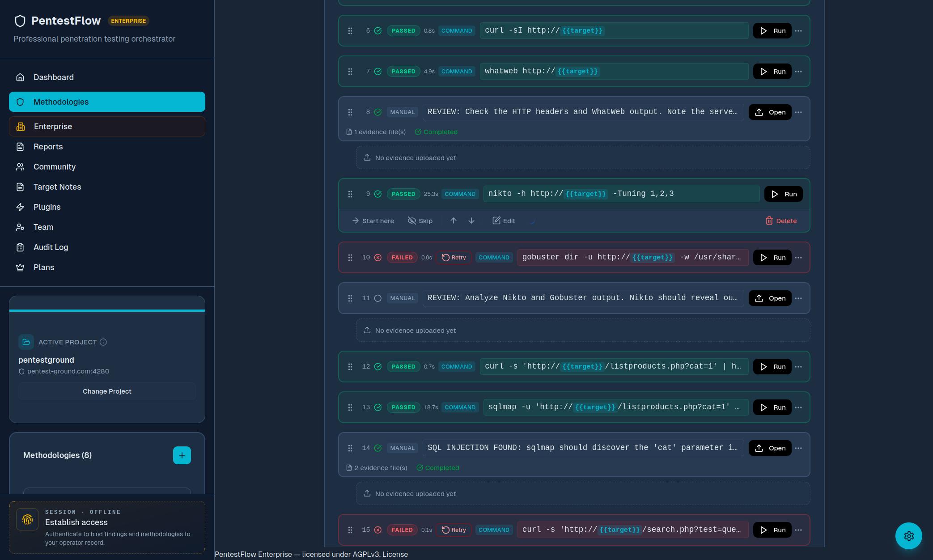933x560 pixels.
Task: Open step 14 SQL injection note
Action: tap(770, 448)
